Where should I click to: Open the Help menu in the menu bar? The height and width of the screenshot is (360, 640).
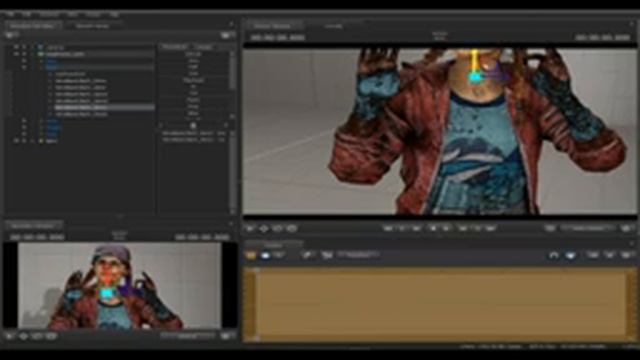tap(115, 14)
